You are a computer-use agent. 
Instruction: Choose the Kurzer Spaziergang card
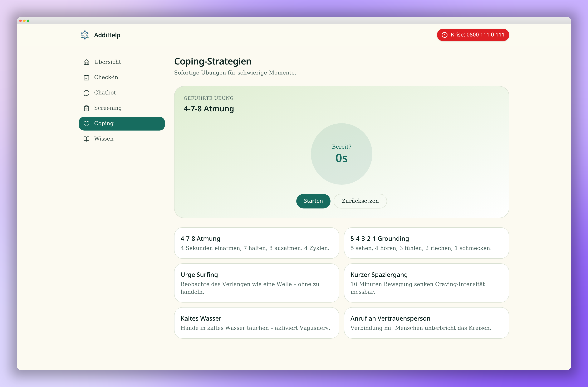point(426,283)
